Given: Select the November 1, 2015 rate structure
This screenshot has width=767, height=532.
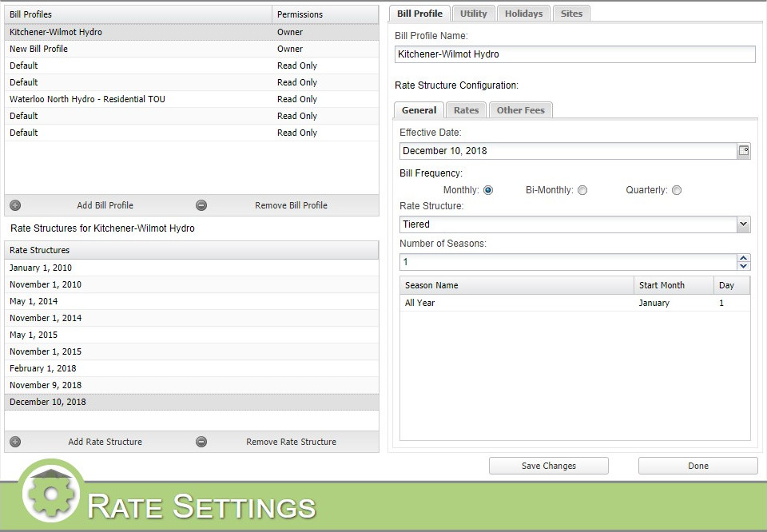Looking at the screenshot, I should point(192,351).
